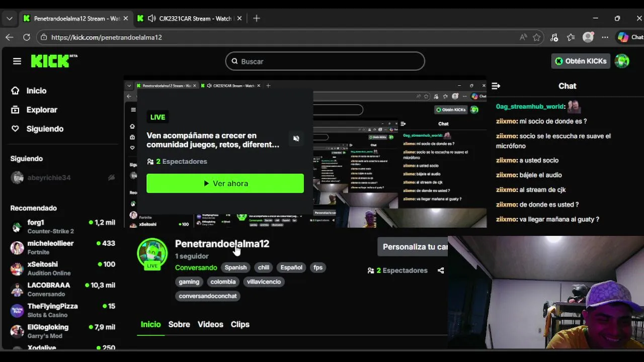Open the Explorar sidebar item
The image size is (644, 362).
[34, 110]
